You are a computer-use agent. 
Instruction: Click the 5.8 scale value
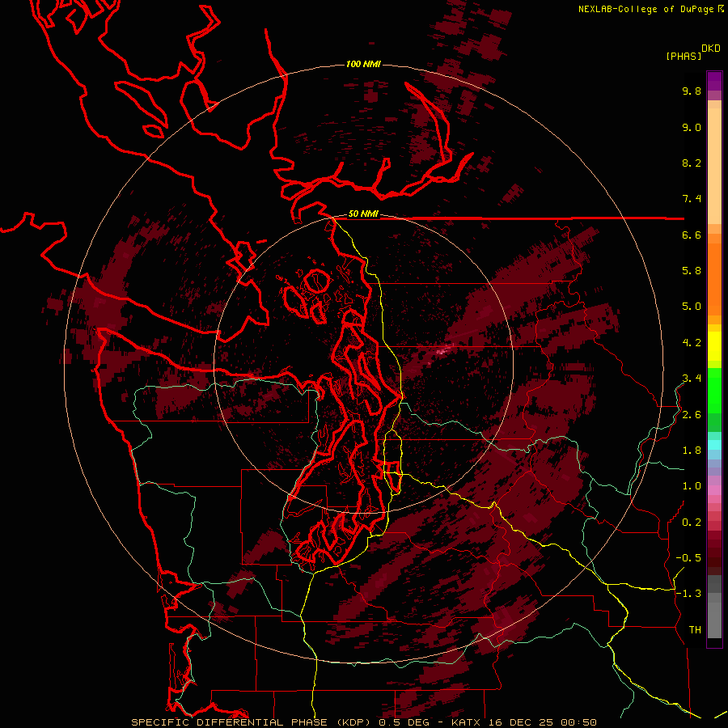(x=692, y=271)
